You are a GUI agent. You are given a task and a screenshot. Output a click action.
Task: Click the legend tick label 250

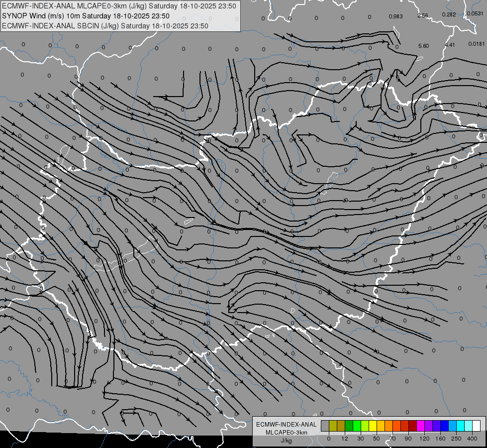(456, 439)
